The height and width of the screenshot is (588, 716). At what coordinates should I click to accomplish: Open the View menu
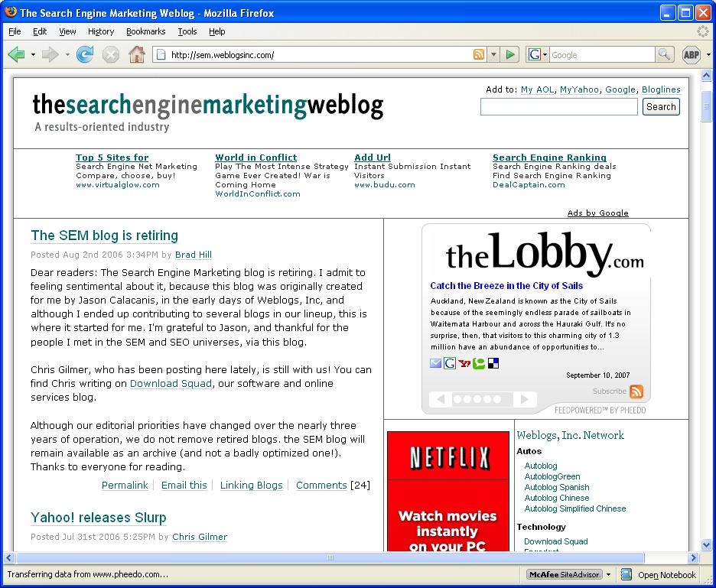pyautogui.click(x=67, y=31)
